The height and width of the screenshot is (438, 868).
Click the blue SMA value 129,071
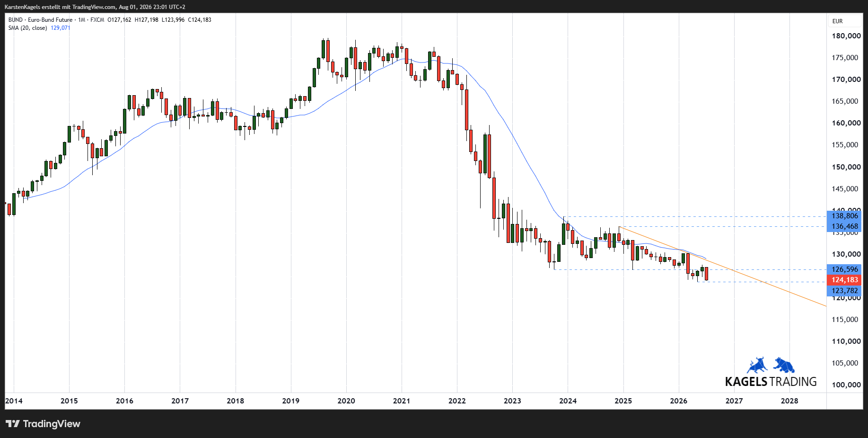[61, 28]
